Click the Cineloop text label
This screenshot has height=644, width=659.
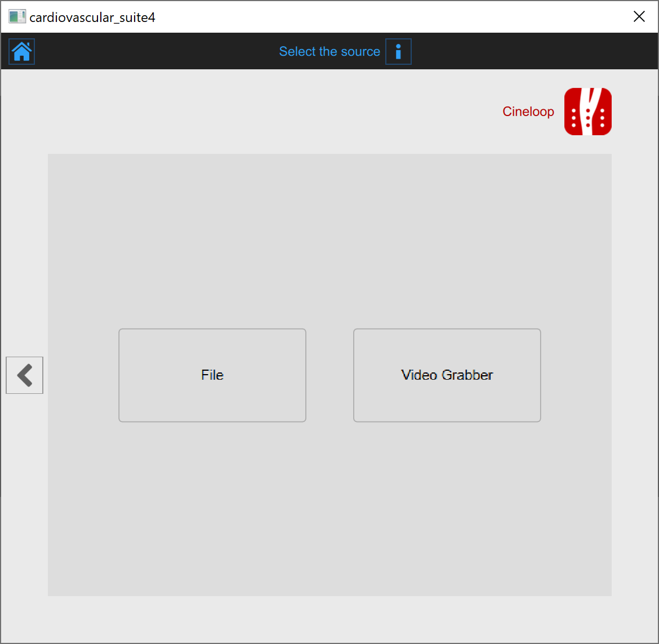point(528,112)
